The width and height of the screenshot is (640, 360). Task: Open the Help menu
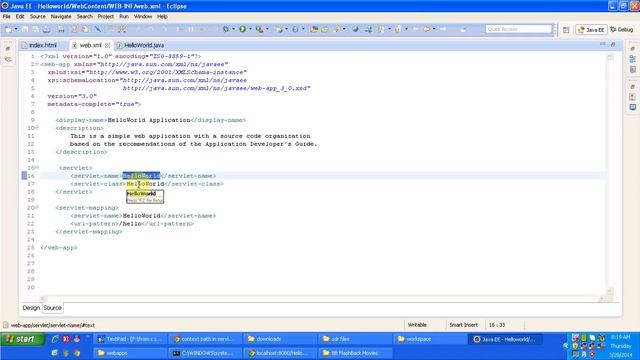click(x=162, y=16)
